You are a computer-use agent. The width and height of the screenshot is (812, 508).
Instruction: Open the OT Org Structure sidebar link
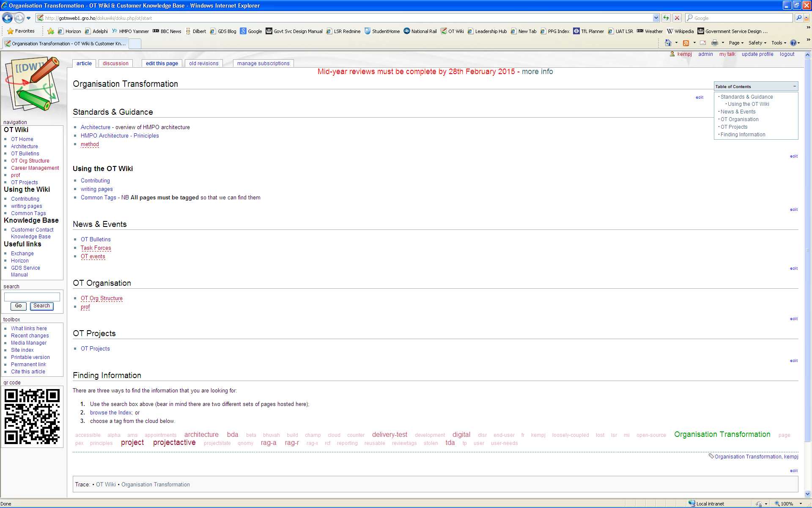[30, 161]
